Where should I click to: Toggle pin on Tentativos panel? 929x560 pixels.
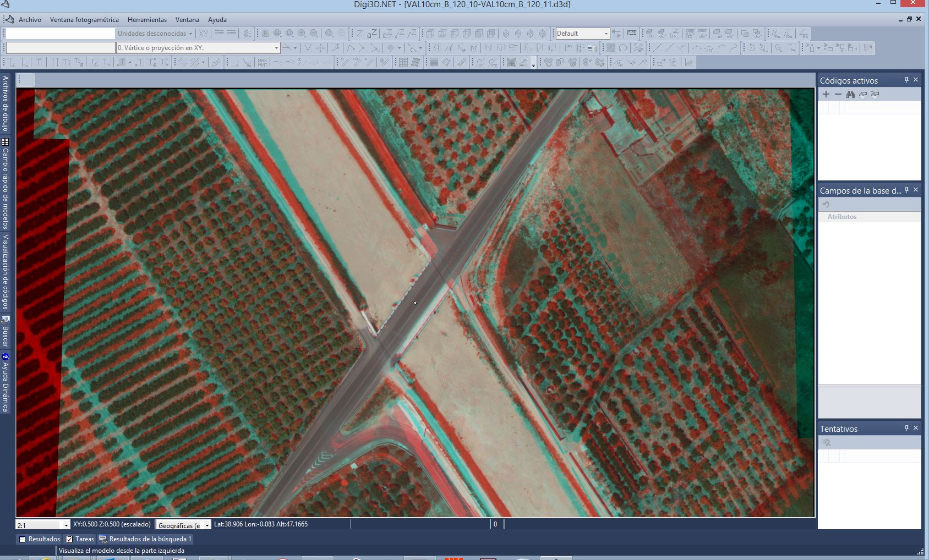tap(906, 429)
